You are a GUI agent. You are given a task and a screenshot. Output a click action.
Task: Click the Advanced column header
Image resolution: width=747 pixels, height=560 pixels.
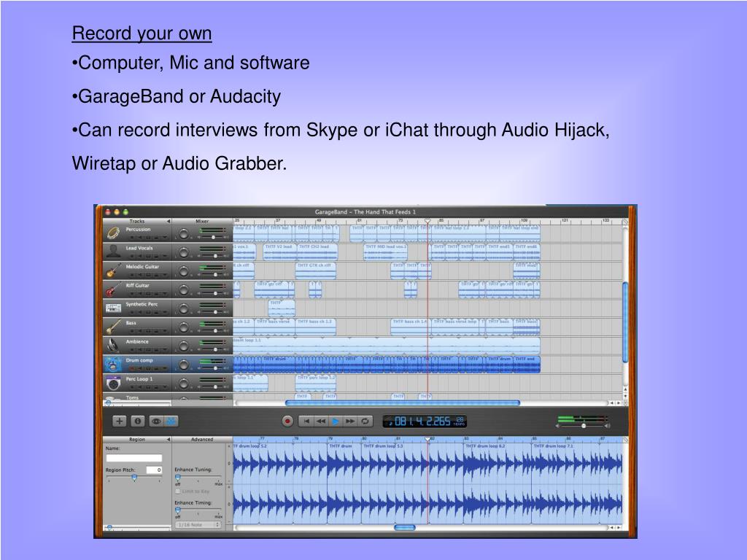[202, 439]
